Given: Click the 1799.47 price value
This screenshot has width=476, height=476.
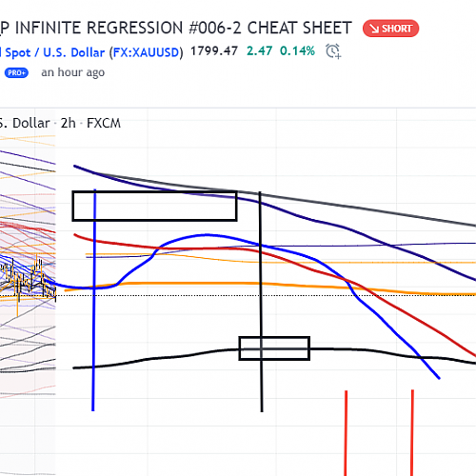Looking at the screenshot, I should (214, 51).
